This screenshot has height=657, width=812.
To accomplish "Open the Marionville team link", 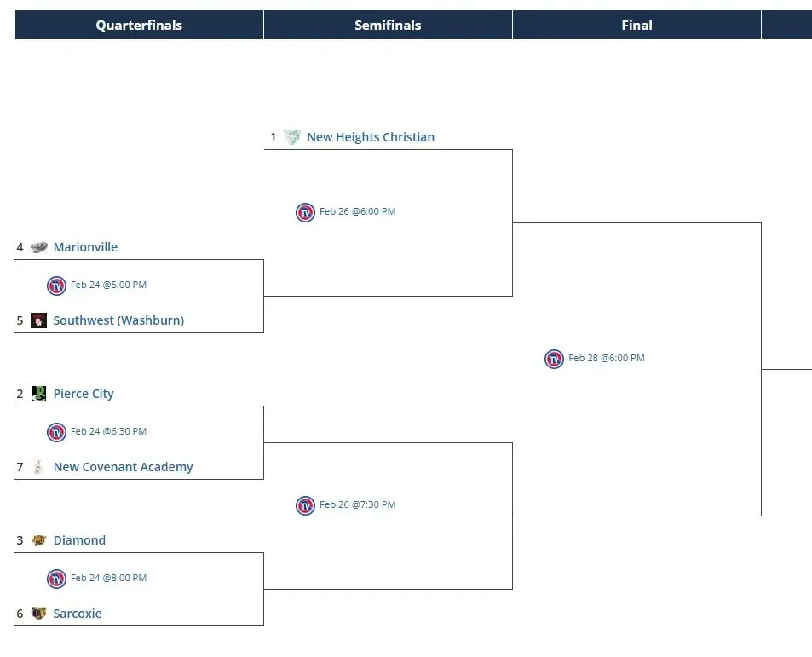I will point(85,247).
